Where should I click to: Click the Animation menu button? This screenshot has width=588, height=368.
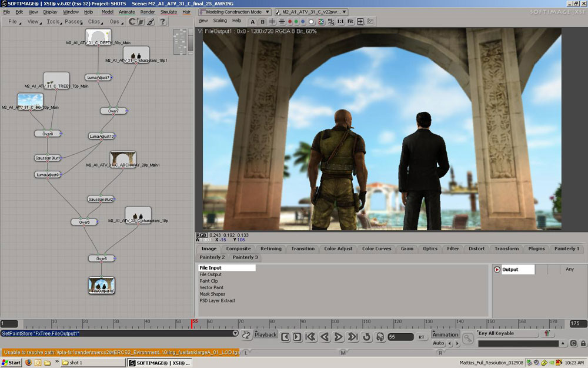coord(445,334)
